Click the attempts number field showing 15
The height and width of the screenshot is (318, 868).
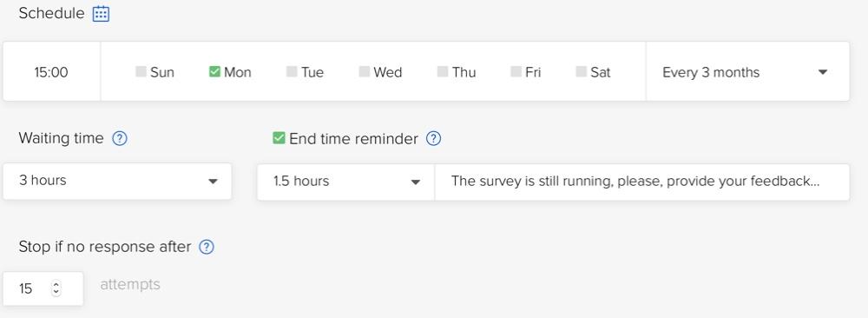43,288
